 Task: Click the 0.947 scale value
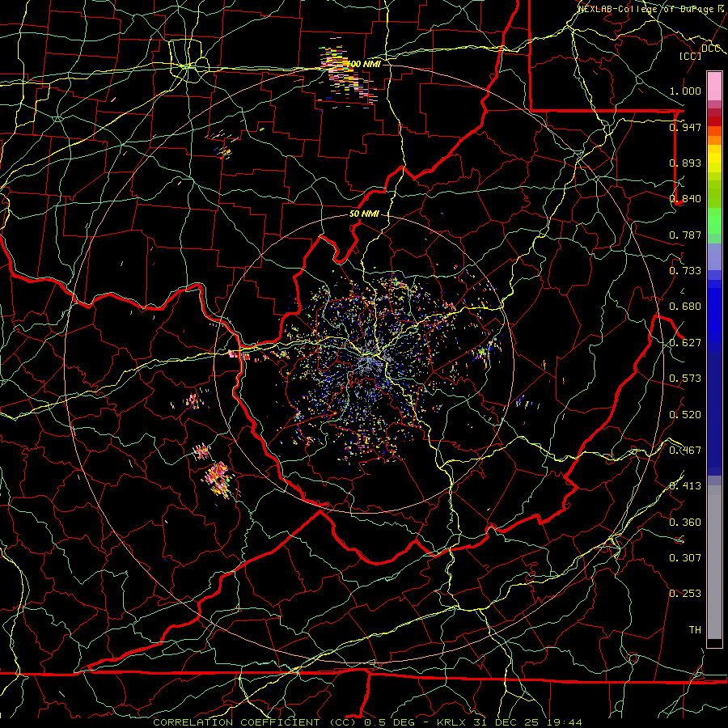pos(685,127)
